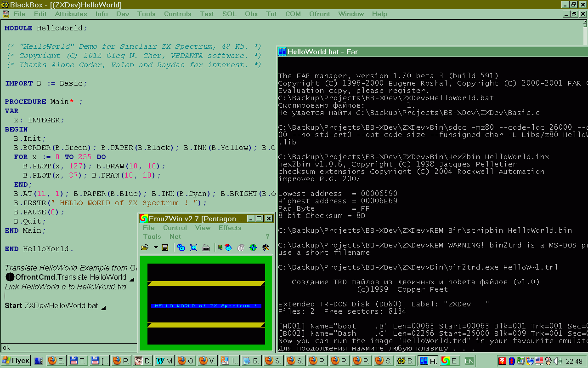The image size is (588, 368).
Task: Click the clock showing 22:48
Action: pos(574,361)
